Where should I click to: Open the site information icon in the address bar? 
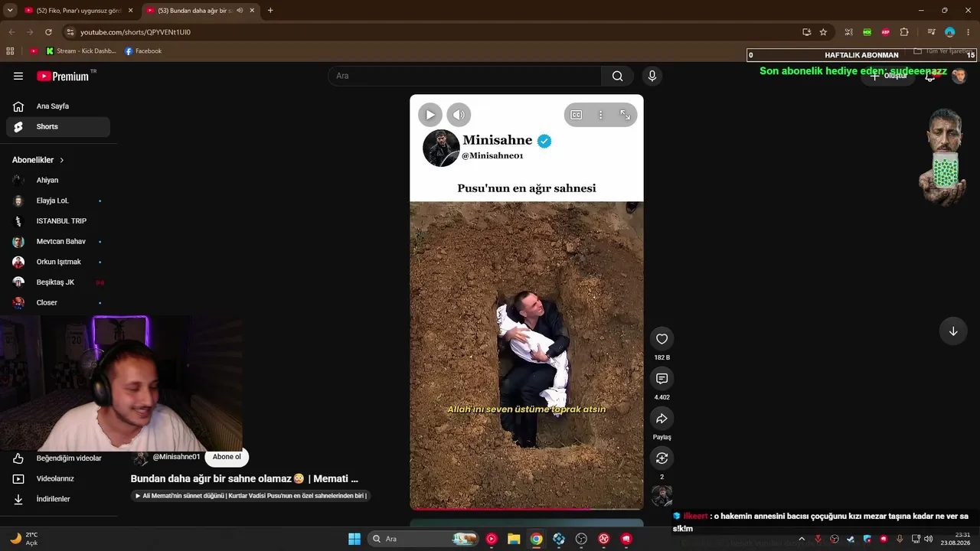tap(70, 32)
